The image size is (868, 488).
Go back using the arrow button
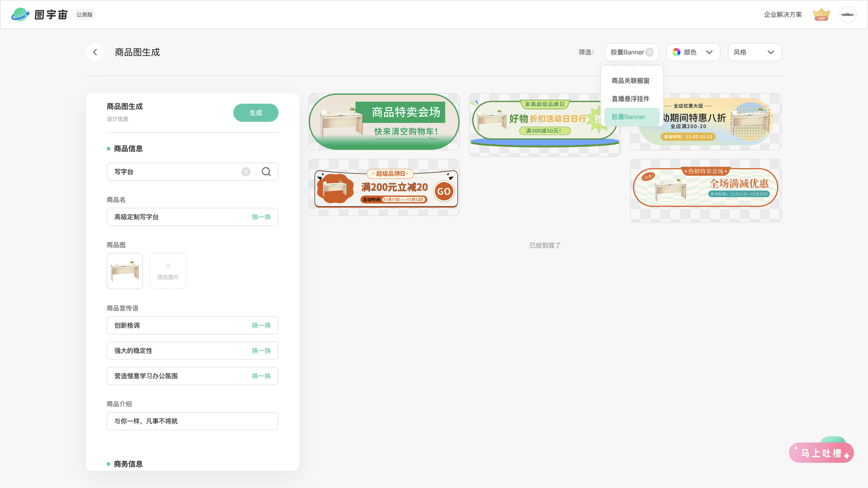95,52
